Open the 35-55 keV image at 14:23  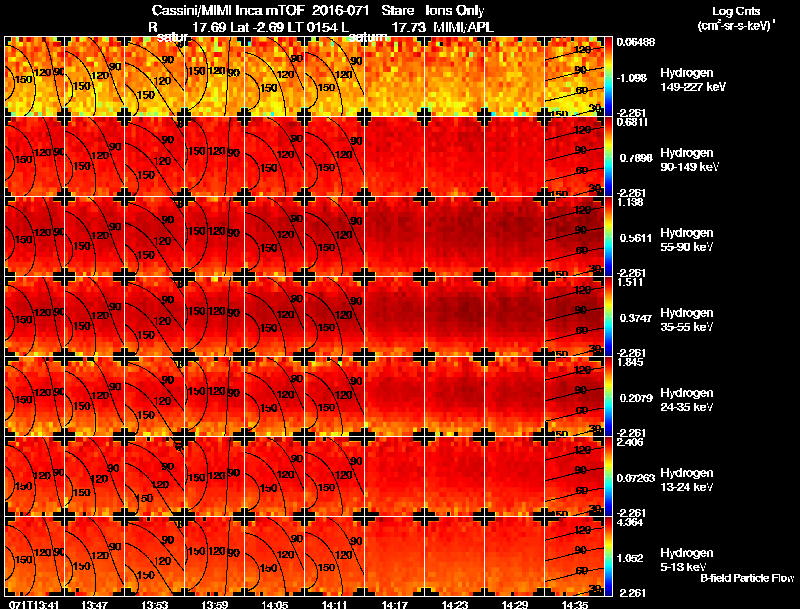[455, 317]
